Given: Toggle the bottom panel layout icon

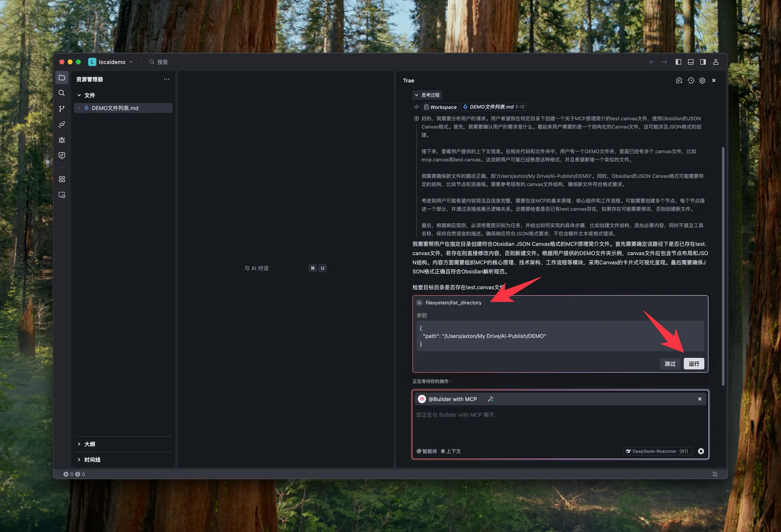Looking at the screenshot, I should point(691,62).
